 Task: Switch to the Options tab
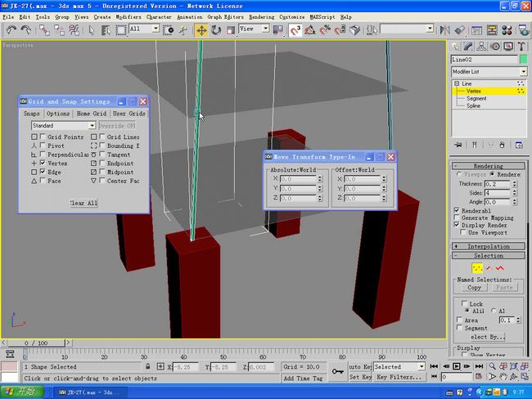[58, 114]
